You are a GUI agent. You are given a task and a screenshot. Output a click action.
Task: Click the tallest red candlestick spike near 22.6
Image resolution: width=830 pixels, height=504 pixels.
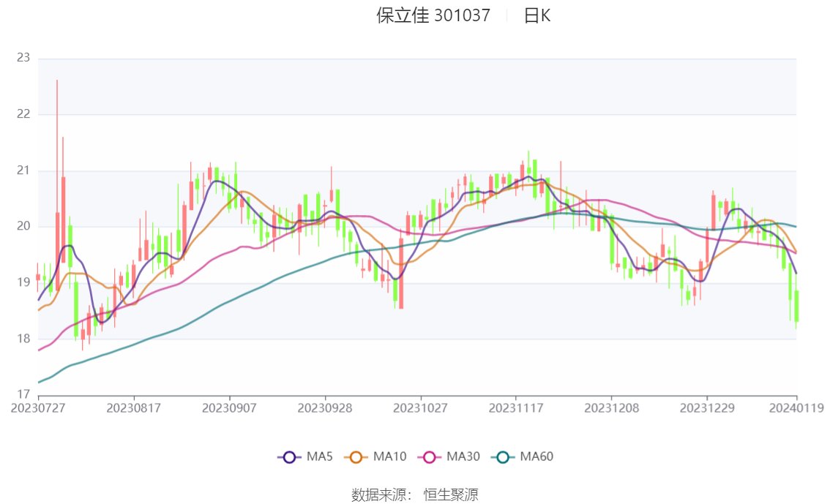pyautogui.click(x=57, y=185)
